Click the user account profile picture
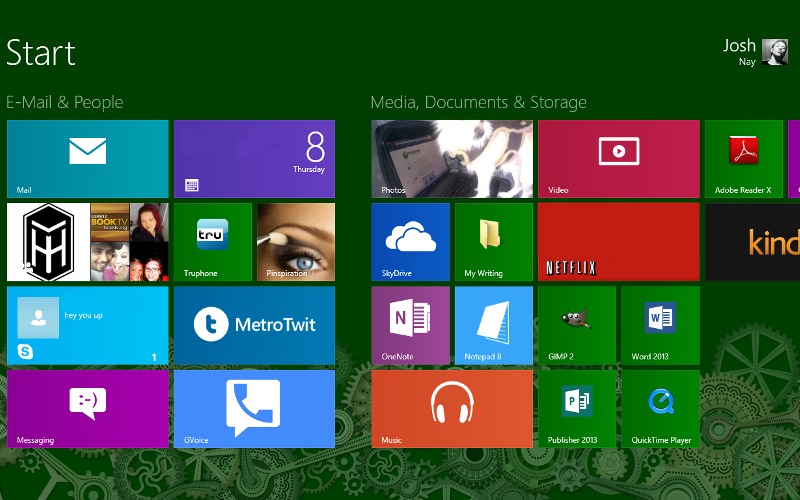Viewport: 800px width, 500px height. tap(775, 52)
